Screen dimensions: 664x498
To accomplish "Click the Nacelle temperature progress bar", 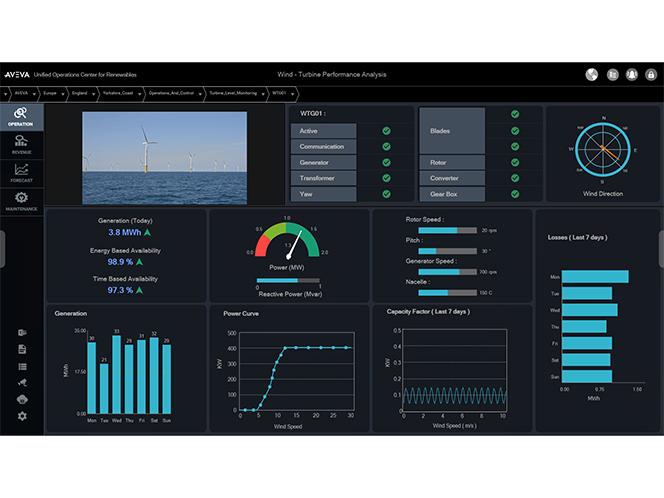I will pos(448,293).
